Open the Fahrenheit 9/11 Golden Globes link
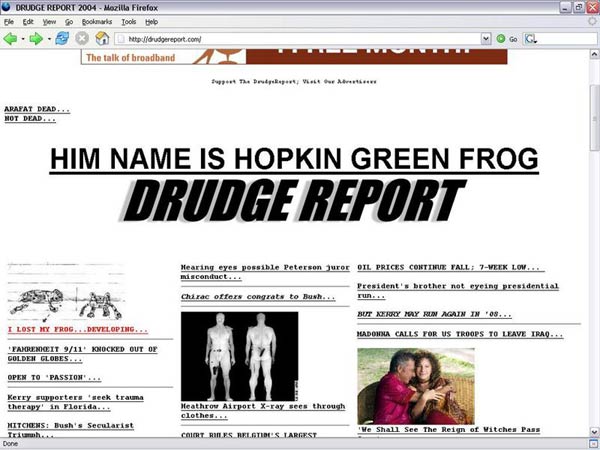 82,354
